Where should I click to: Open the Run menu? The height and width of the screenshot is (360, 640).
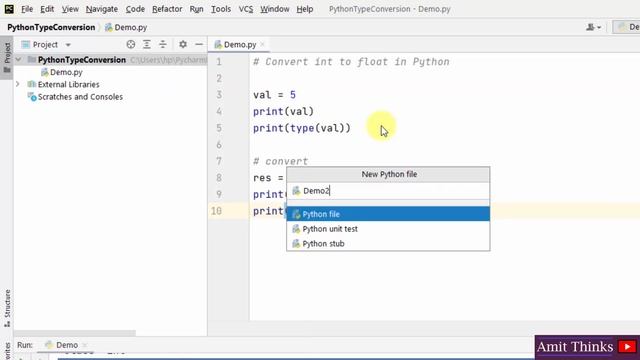196,9
